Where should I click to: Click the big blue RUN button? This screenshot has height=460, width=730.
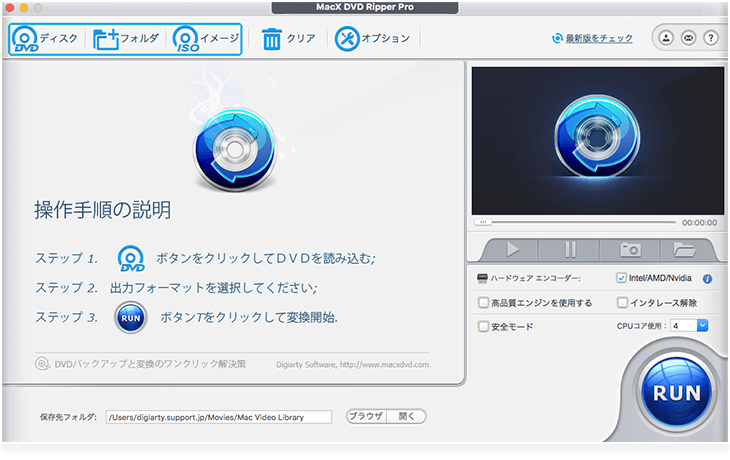coord(676,392)
